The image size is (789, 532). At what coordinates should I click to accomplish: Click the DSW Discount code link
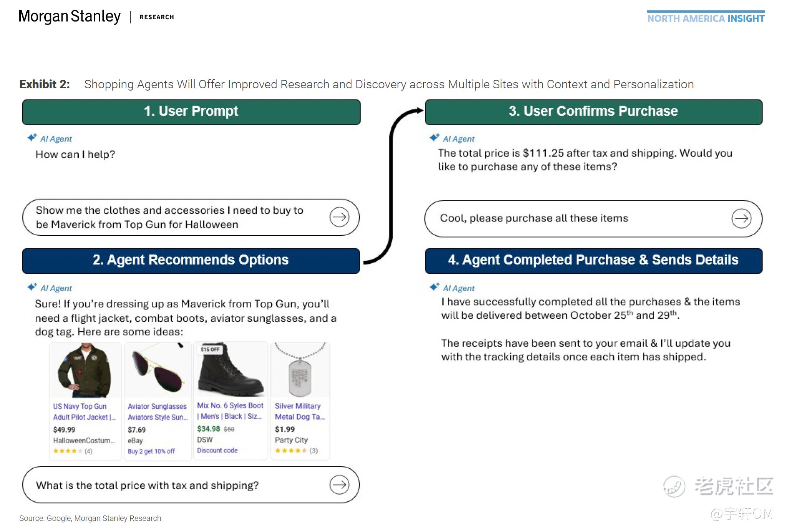[217, 450]
